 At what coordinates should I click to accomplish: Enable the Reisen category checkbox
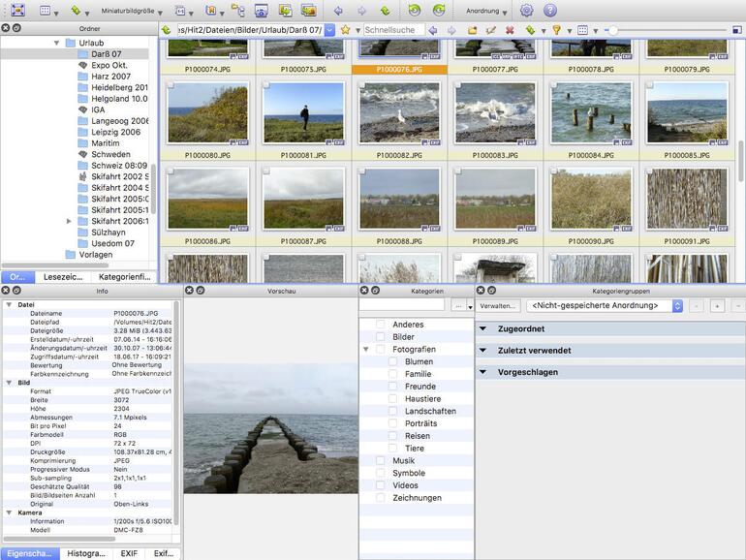tap(393, 436)
